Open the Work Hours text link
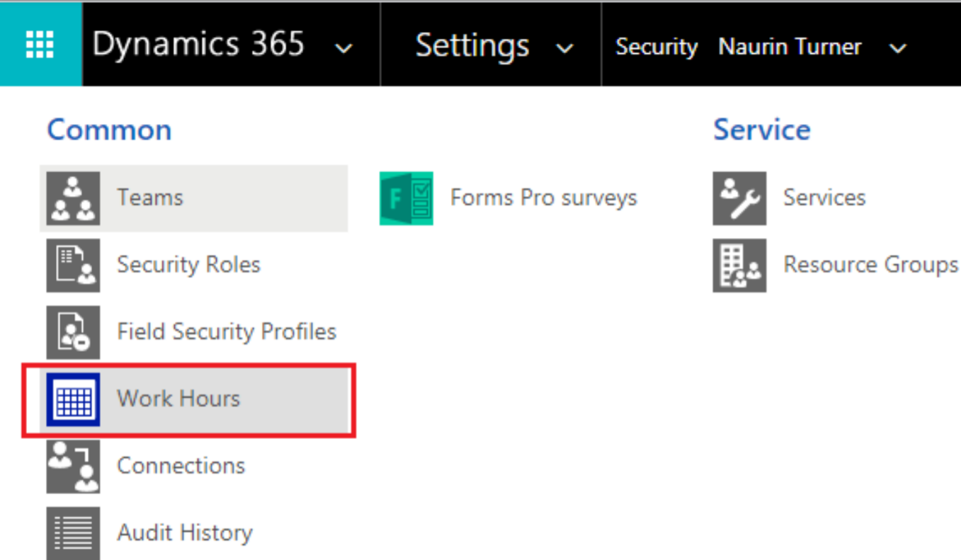961x560 pixels. tap(178, 399)
